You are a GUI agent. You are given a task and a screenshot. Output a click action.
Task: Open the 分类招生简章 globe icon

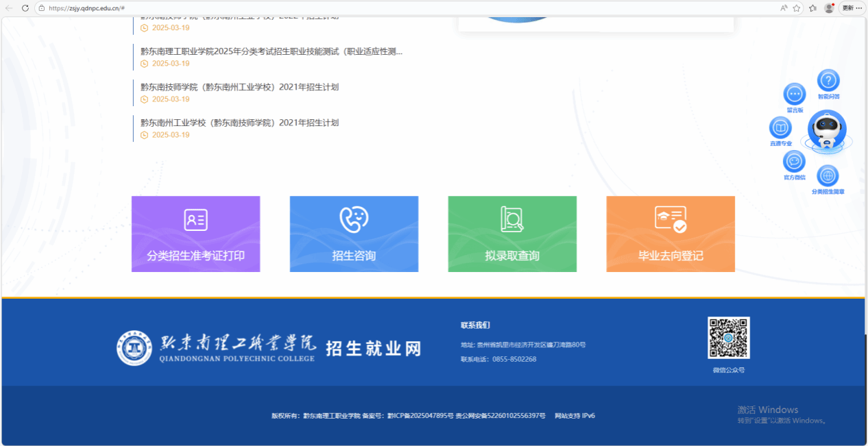(x=828, y=176)
